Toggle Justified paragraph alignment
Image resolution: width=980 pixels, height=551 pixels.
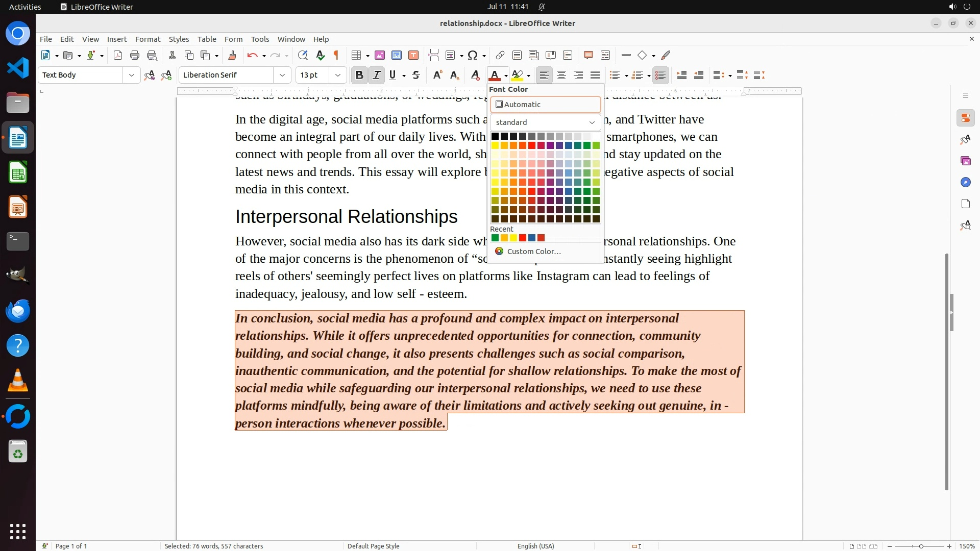click(595, 76)
